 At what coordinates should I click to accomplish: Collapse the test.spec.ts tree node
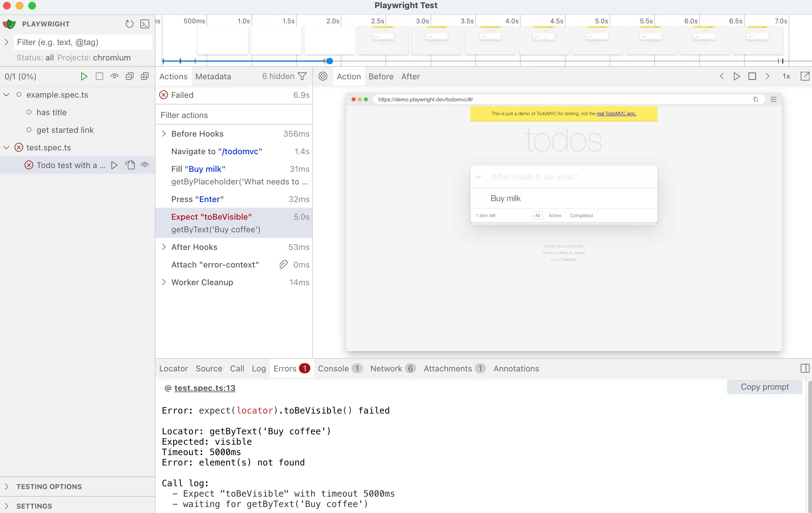6,147
